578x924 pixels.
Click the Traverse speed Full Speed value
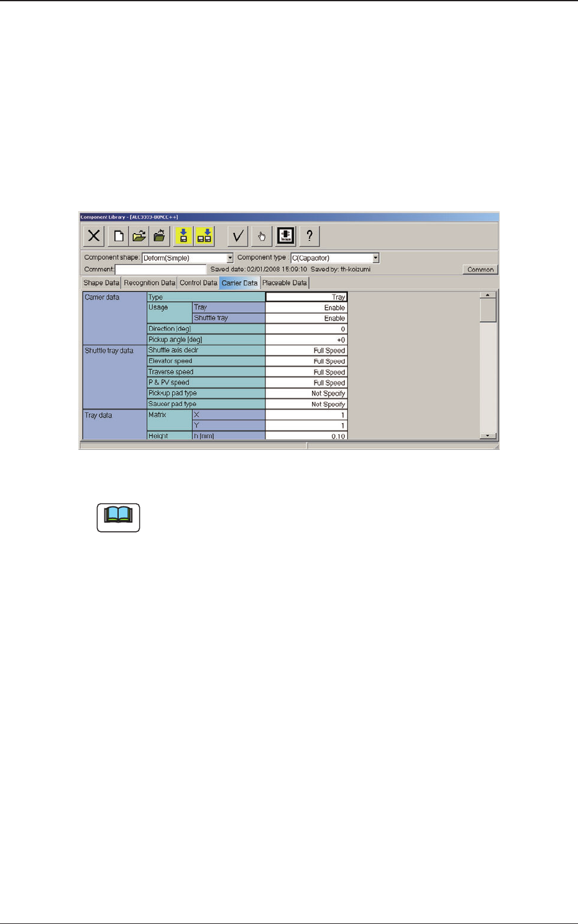click(x=306, y=372)
